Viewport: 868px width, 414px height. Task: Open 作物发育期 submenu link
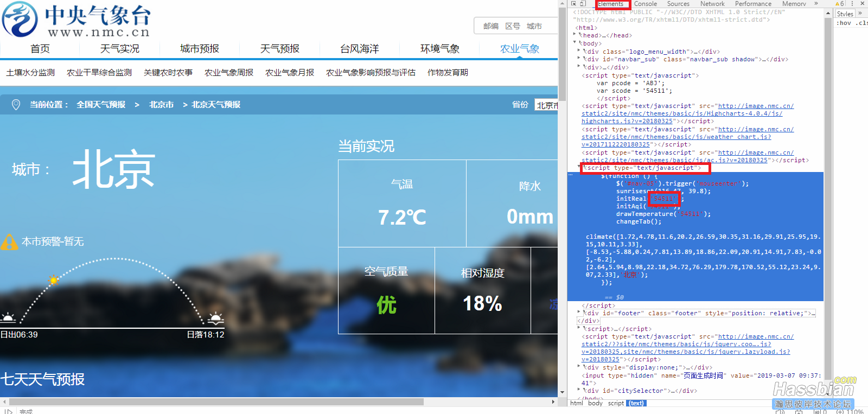pyautogui.click(x=448, y=73)
